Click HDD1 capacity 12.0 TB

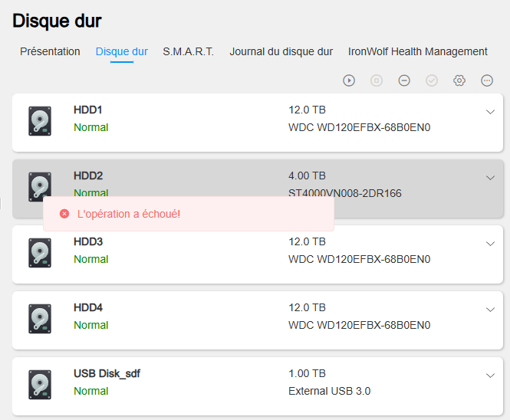tap(307, 110)
